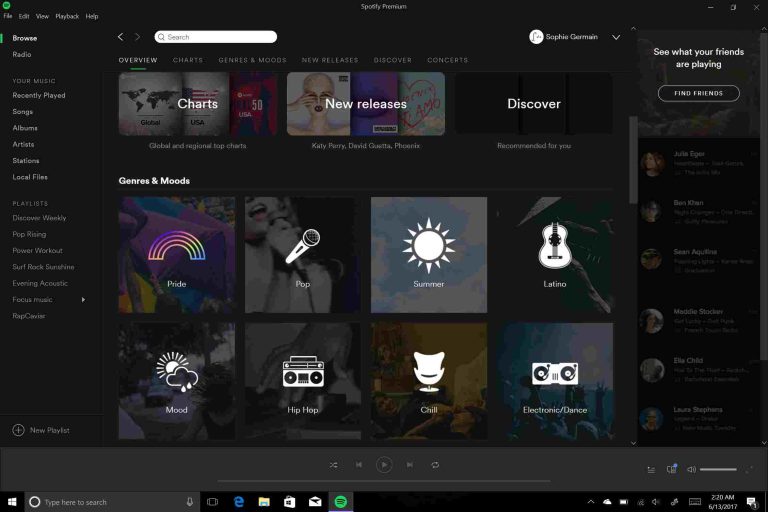Switch to the Overview tab
The image size is (768, 512).
[x=138, y=60]
